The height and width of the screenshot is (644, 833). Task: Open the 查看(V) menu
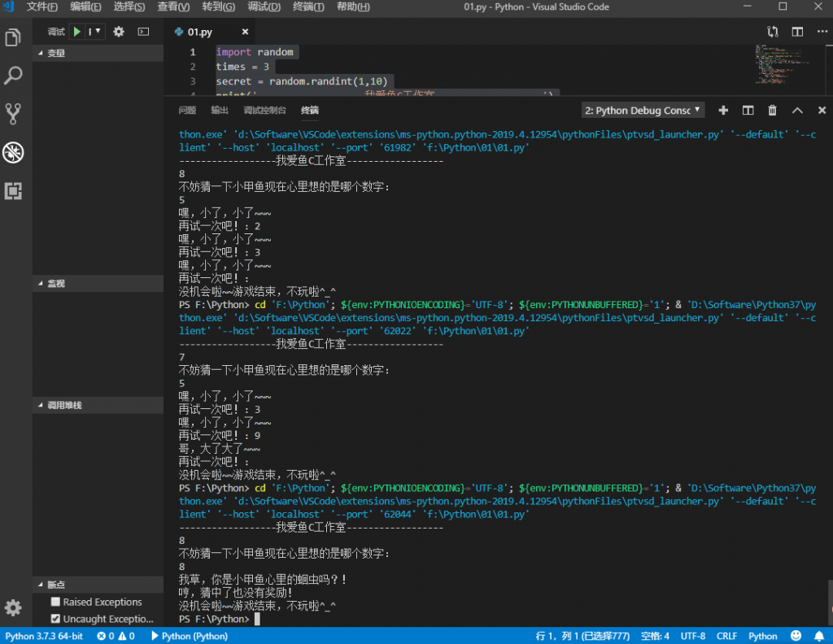[x=173, y=7]
